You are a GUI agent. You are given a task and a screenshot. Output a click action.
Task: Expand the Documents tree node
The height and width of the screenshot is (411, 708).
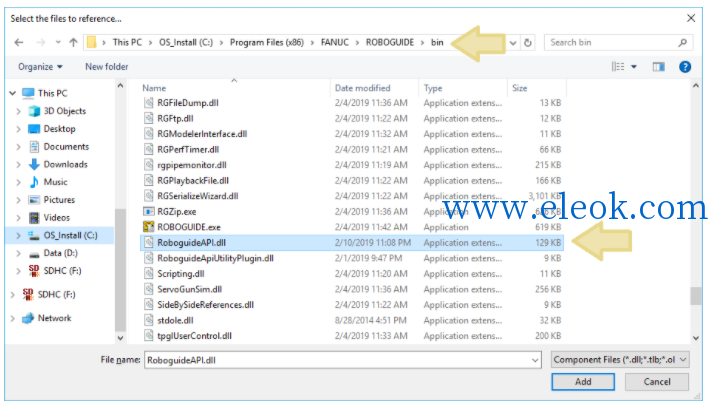pos(19,147)
